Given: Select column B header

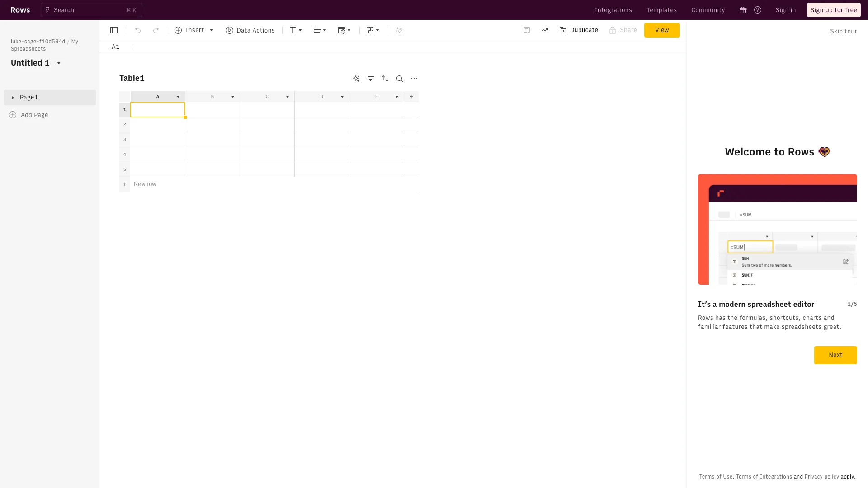Looking at the screenshot, I should 212,97.
